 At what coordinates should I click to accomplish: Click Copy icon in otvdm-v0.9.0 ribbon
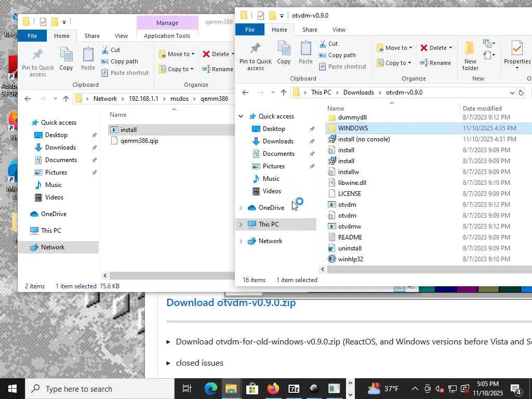point(284,52)
